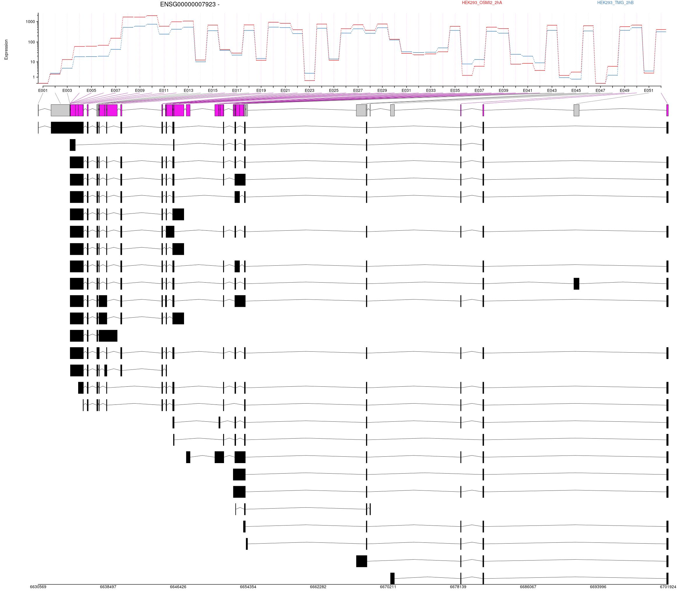Pick exon label E017
The width and height of the screenshot is (700, 592).
click(x=237, y=91)
